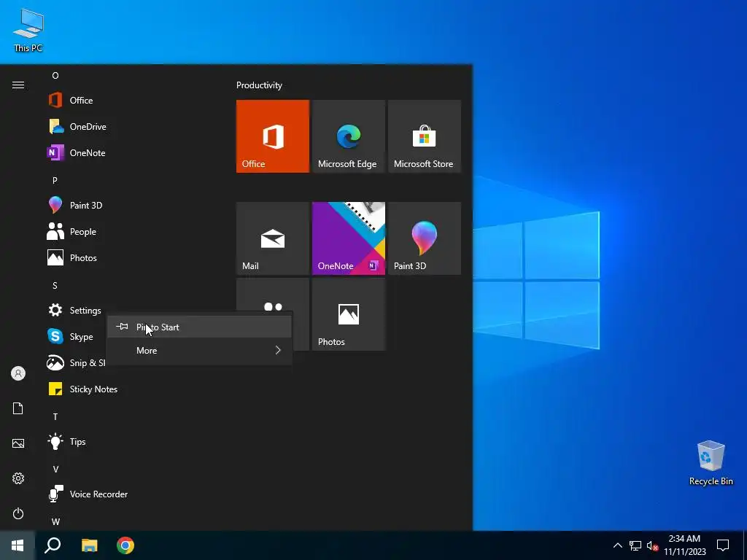Open File Explorer from taskbar
Image resolution: width=747 pixels, height=560 pixels.
coord(90,545)
